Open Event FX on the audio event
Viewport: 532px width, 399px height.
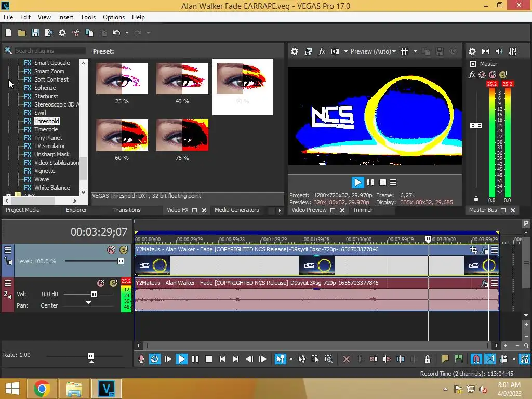click(x=485, y=283)
